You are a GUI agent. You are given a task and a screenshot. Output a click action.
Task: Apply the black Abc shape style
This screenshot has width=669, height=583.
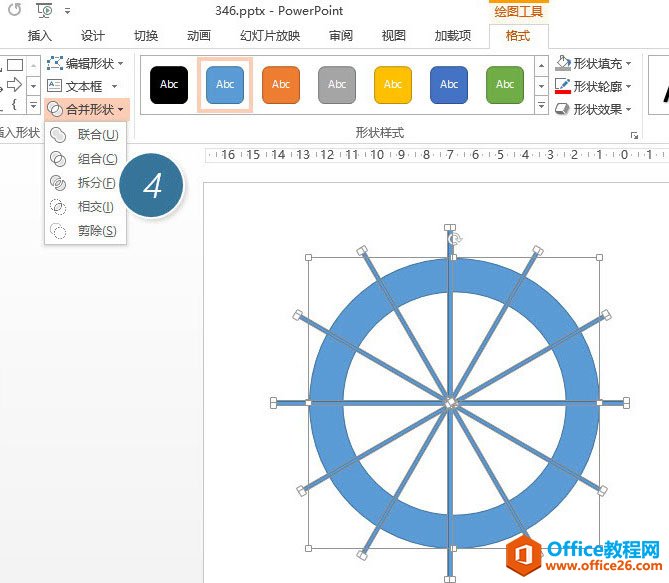169,85
